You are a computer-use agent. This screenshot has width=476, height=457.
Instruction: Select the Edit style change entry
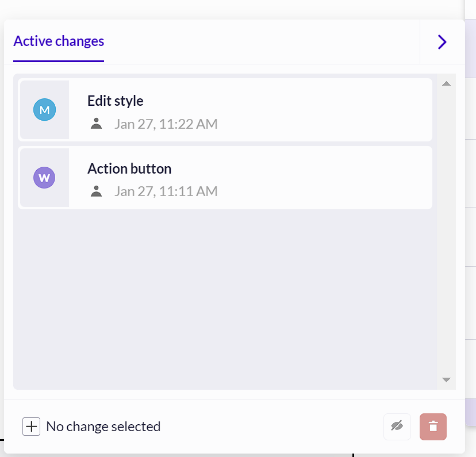pos(225,110)
